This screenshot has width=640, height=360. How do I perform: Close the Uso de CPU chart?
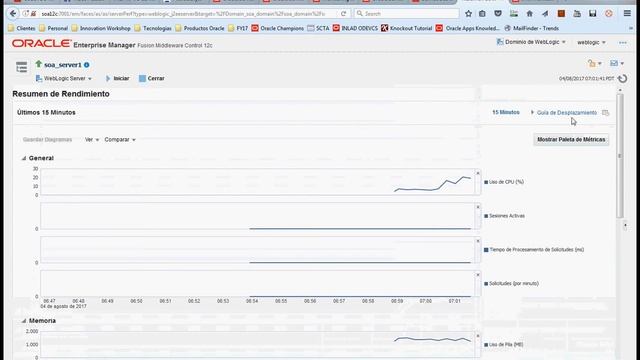coord(478,173)
